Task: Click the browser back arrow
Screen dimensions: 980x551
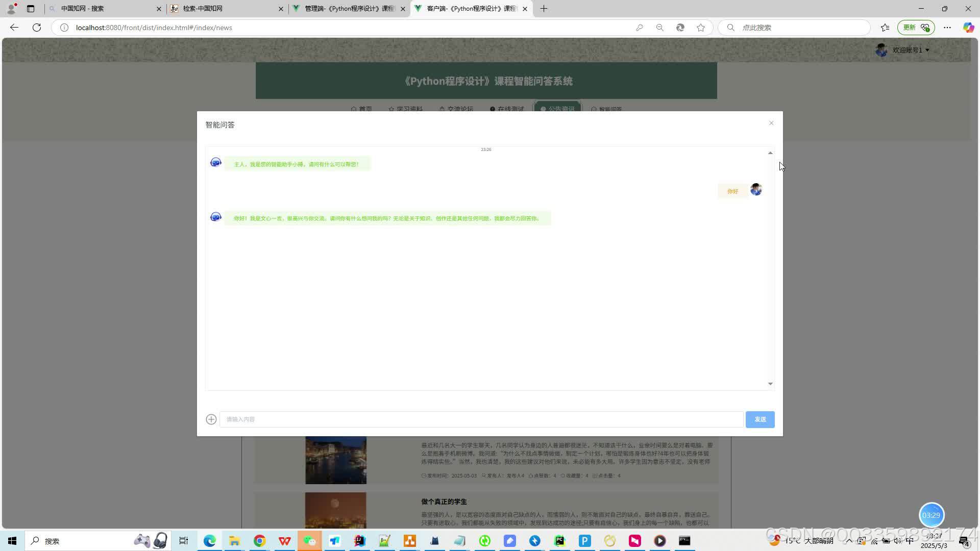Action: coord(14,28)
